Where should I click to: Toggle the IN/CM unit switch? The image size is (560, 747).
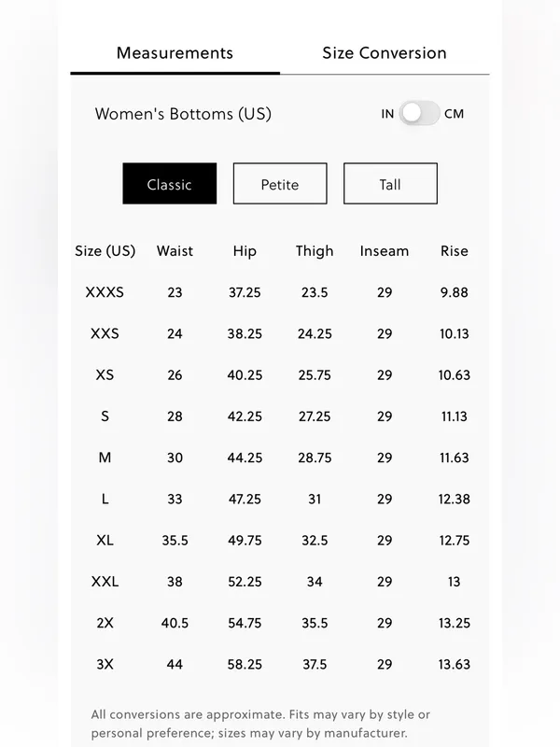419,113
